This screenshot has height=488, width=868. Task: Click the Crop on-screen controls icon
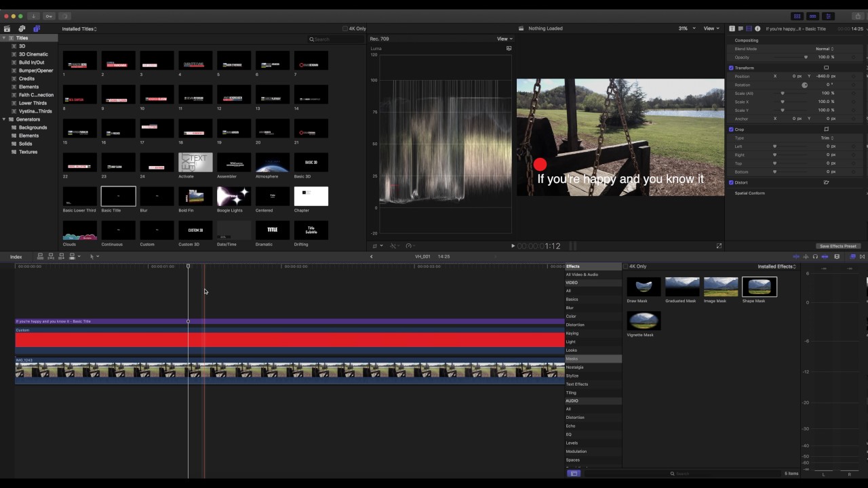(x=826, y=129)
